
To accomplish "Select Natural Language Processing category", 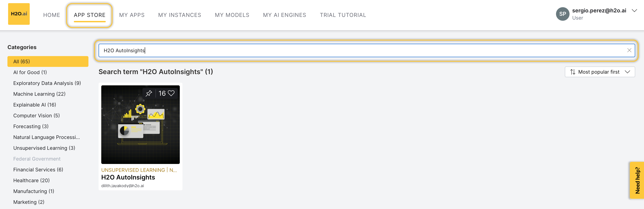I will coord(47,137).
